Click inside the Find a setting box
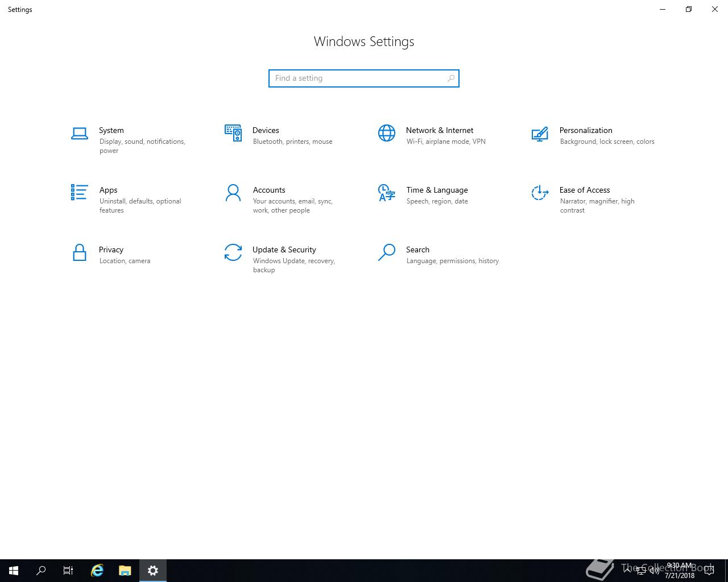Image resolution: width=728 pixels, height=582 pixels. [358, 78]
